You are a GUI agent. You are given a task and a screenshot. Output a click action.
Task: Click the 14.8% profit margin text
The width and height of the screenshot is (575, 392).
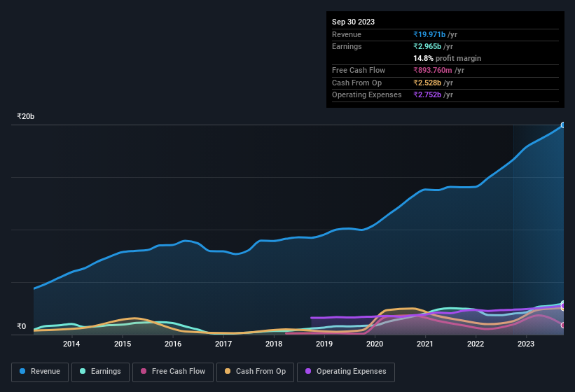click(447, 58)
